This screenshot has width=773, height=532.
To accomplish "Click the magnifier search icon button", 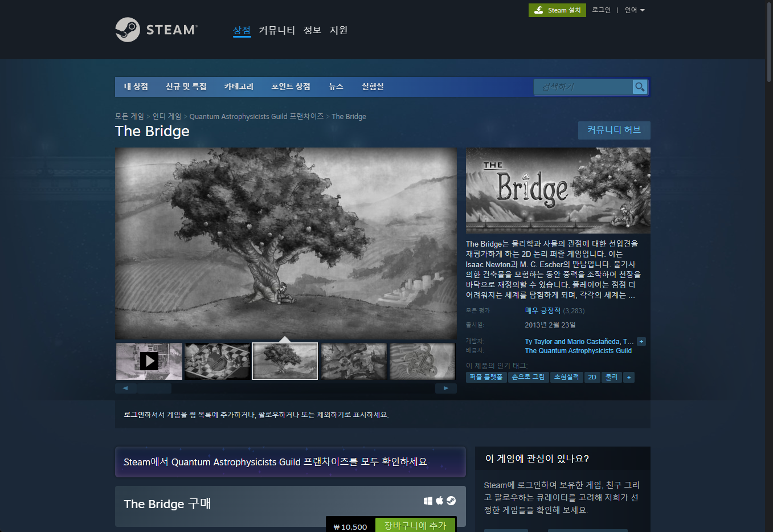I will [x=640, y=87].
